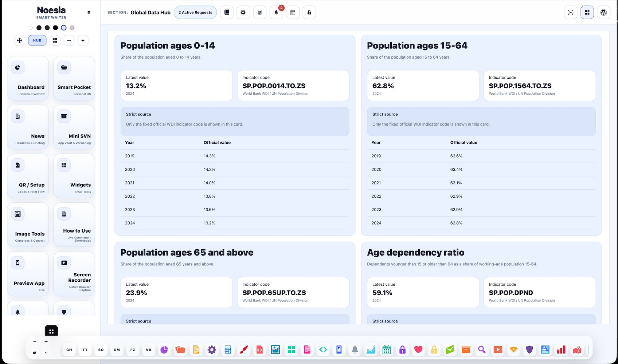Image resolution: width=618 pixels, height=364 pixels.
Task: Open the purple pie chart dock icon
Action: 164,350
